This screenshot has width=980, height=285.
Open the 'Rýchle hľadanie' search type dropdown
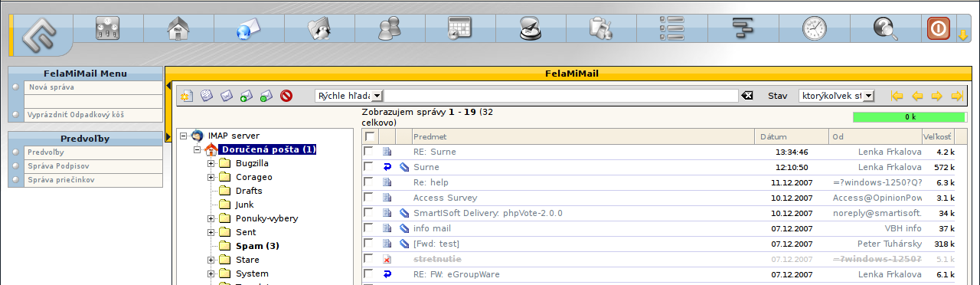(348, 96)
